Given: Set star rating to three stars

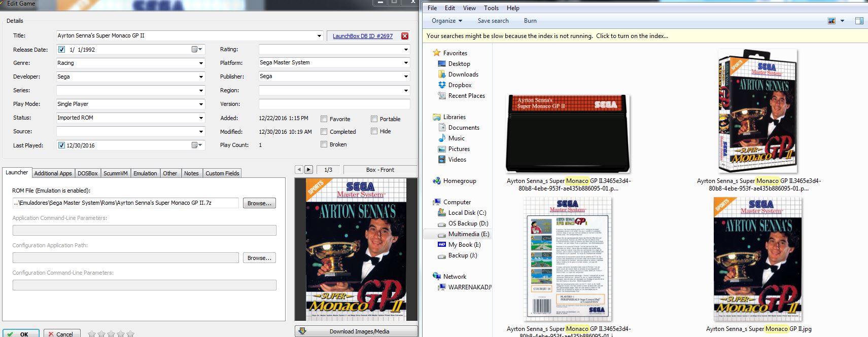Looking at the screenshot, I should tap(111, 334).
